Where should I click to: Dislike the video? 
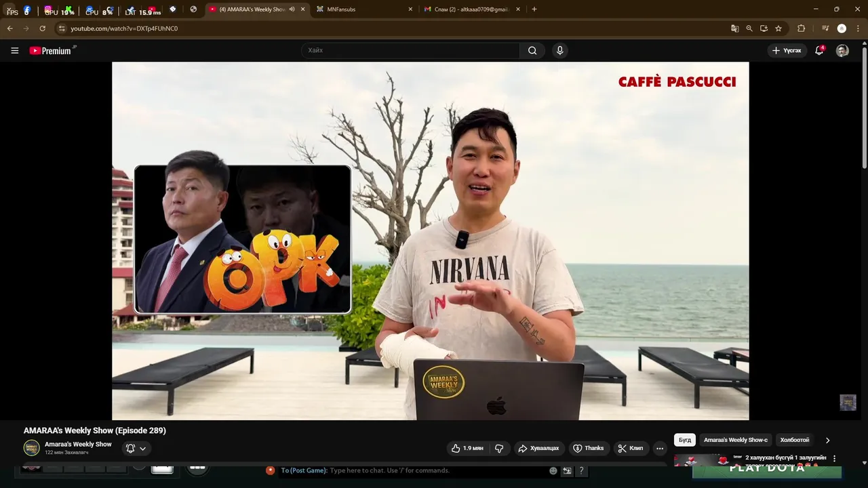coord(499,448)
